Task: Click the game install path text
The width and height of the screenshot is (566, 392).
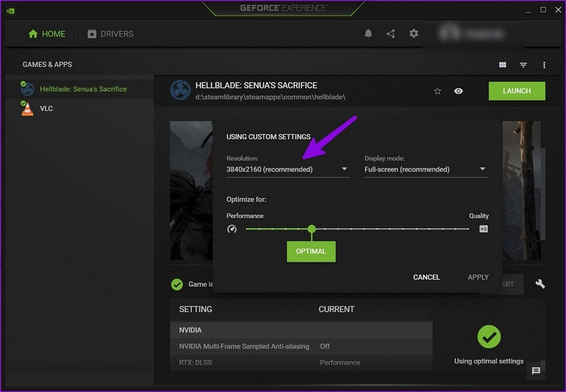Action: 270,97
